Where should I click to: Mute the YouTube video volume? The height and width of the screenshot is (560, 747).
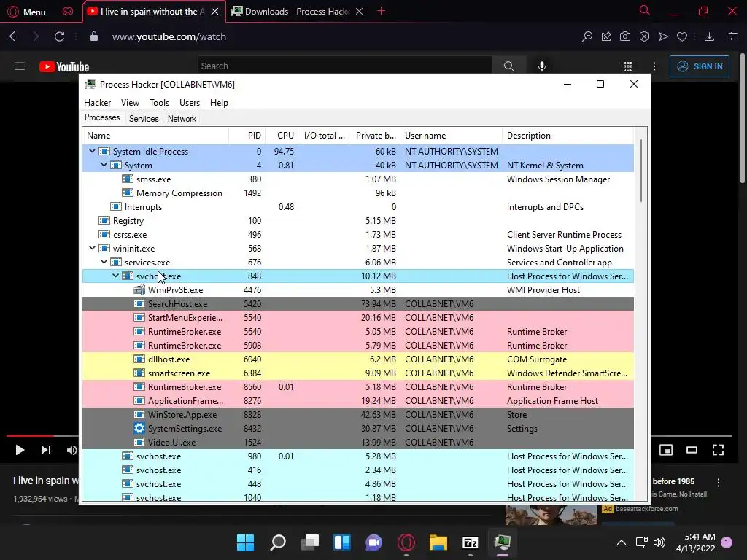(x=72, y=450)
